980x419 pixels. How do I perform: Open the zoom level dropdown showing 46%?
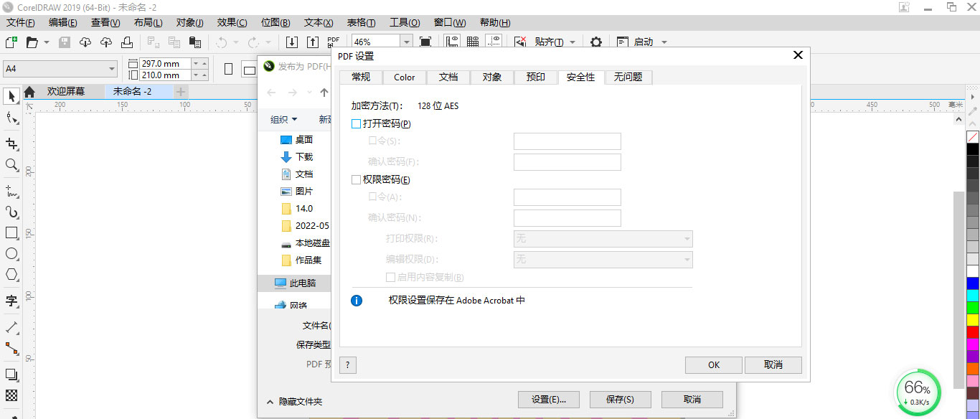[406, 42]
